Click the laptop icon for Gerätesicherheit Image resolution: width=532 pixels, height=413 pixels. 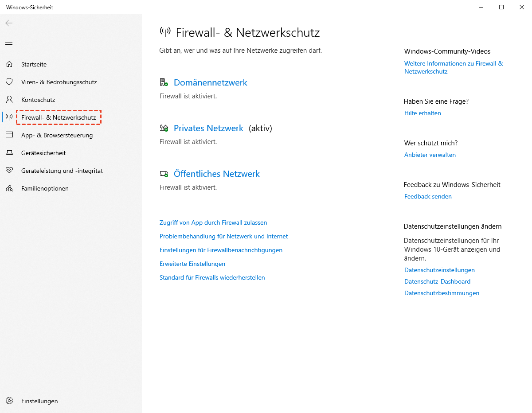tap(9, 153)
